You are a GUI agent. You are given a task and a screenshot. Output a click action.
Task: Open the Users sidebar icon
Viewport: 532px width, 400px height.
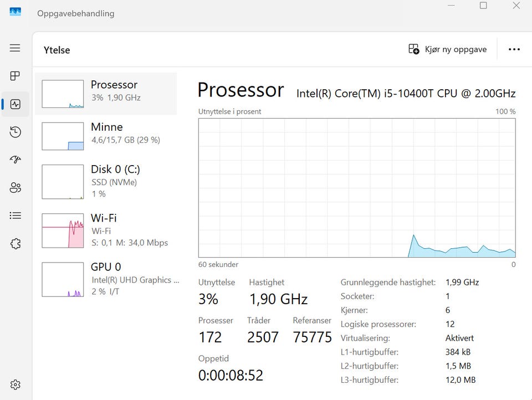[x=16, y=187]
